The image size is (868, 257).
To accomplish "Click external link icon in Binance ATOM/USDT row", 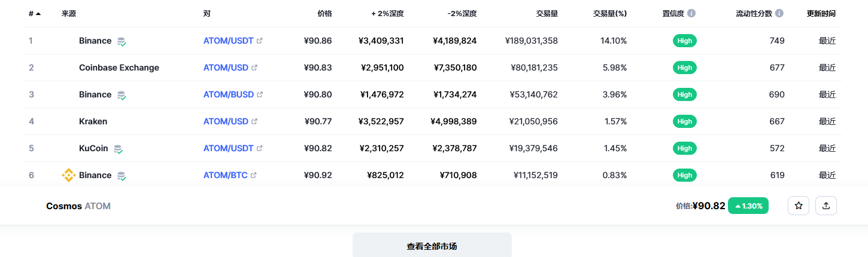I will 259,41.
